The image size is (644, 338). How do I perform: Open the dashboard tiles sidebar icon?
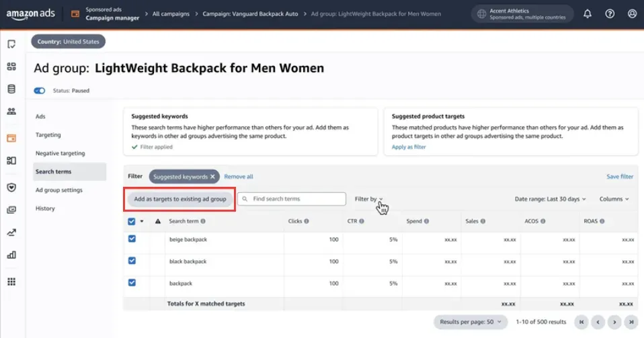click(11, 67)
